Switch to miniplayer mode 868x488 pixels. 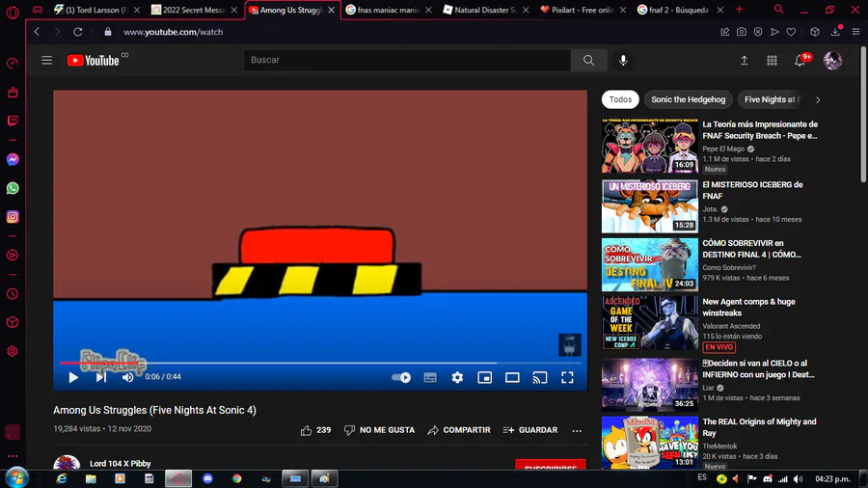(484, 377)
